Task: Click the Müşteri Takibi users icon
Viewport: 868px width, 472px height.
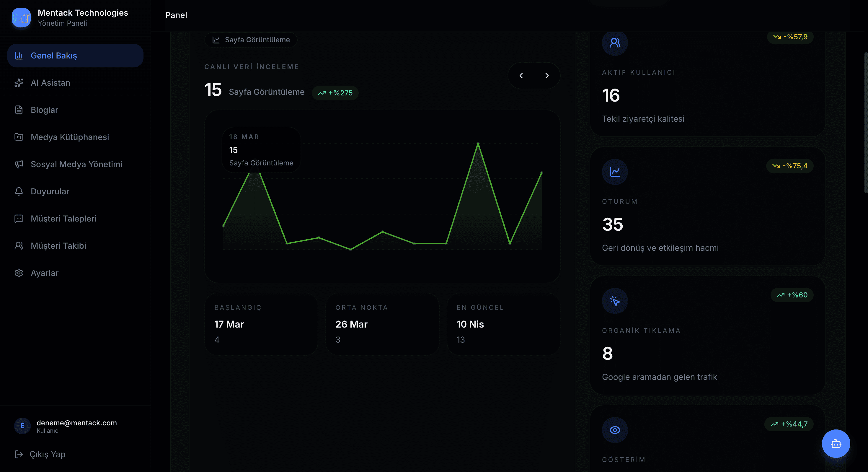Action: [19, 246]
